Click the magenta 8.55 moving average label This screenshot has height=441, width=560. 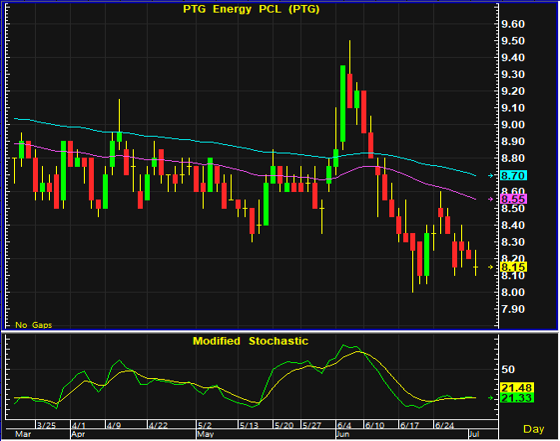(513, 199)
